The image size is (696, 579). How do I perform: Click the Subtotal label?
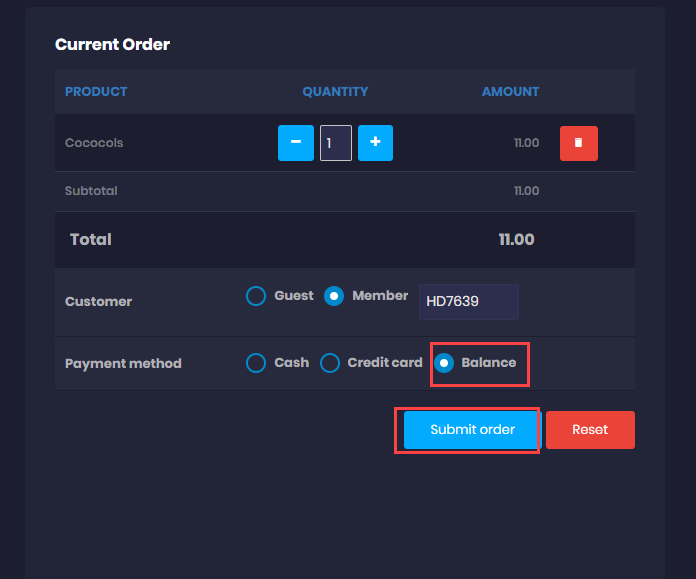pos(91,191)
